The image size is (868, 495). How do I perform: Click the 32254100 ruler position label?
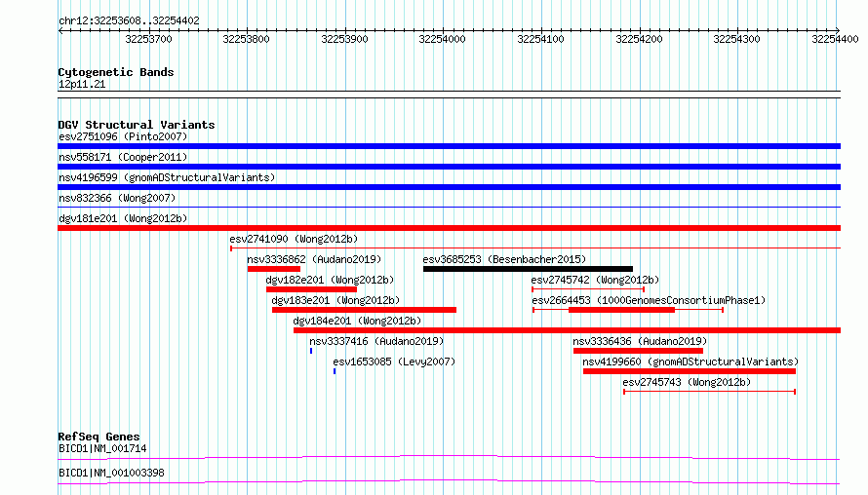pyautogui.click(x=540, y=39)
